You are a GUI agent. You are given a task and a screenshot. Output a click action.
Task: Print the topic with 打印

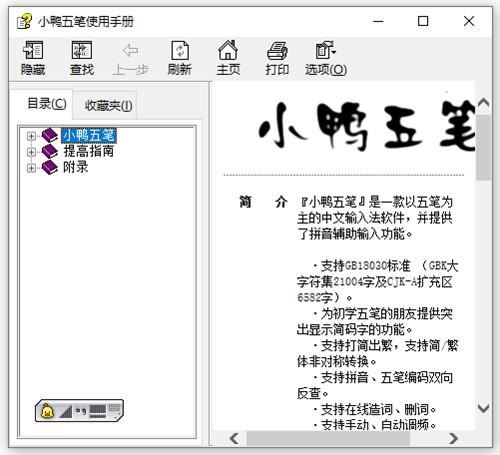click(x=277, y=58)
